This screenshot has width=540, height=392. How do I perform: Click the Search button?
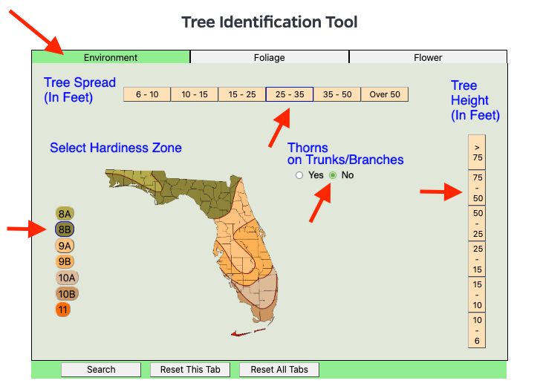(x=101, y=370)
